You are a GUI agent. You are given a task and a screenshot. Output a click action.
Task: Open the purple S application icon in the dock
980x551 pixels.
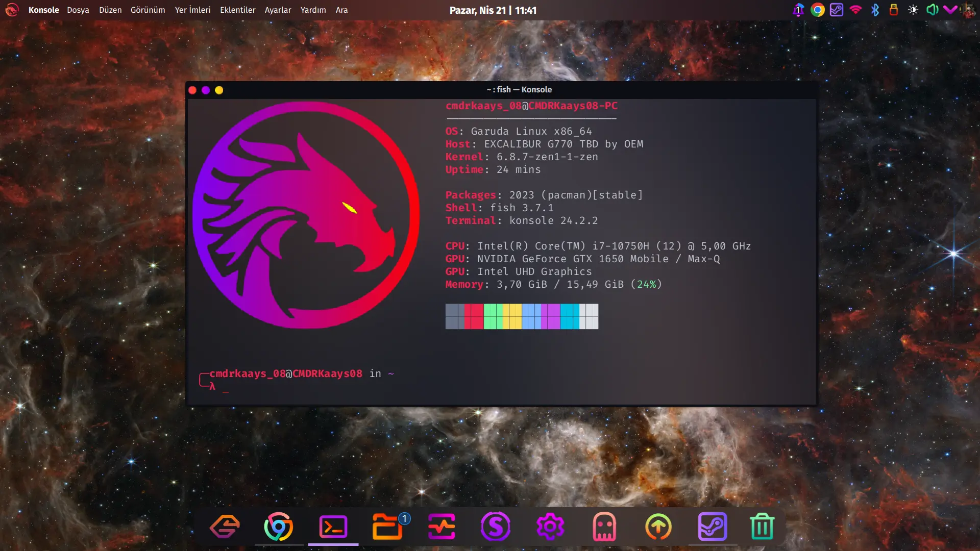[496, 527]
